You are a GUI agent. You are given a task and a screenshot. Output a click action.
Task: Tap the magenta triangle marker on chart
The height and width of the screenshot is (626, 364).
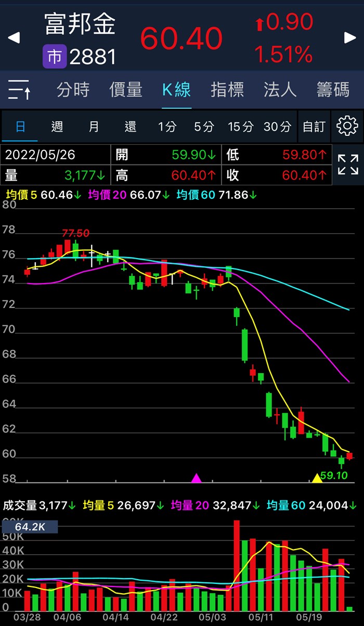197,478
